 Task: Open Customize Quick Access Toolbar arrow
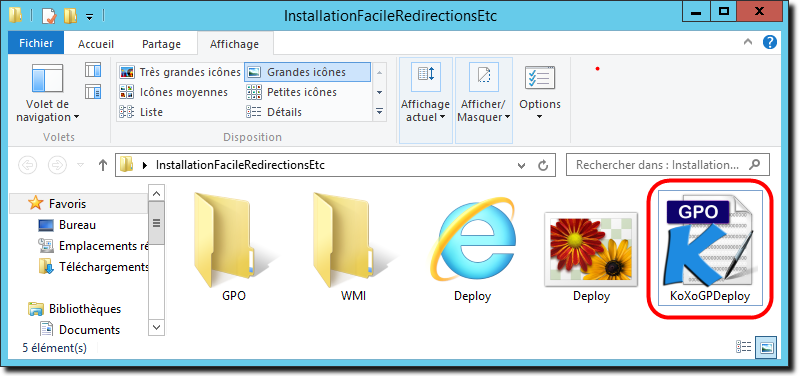click(x=89, y=17)
